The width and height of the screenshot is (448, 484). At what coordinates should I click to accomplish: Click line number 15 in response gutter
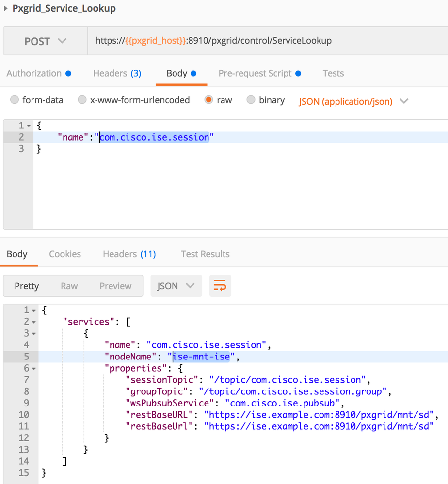[24, 473]
